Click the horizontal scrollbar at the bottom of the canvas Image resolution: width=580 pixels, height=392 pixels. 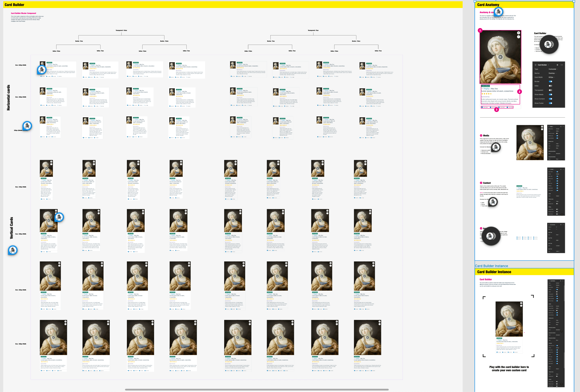257,390
